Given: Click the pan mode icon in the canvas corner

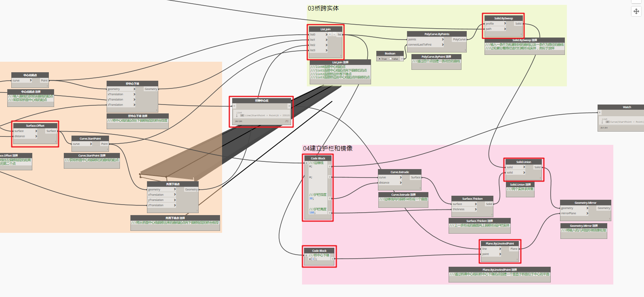Looking at the screenshot, I should [636, 11].
